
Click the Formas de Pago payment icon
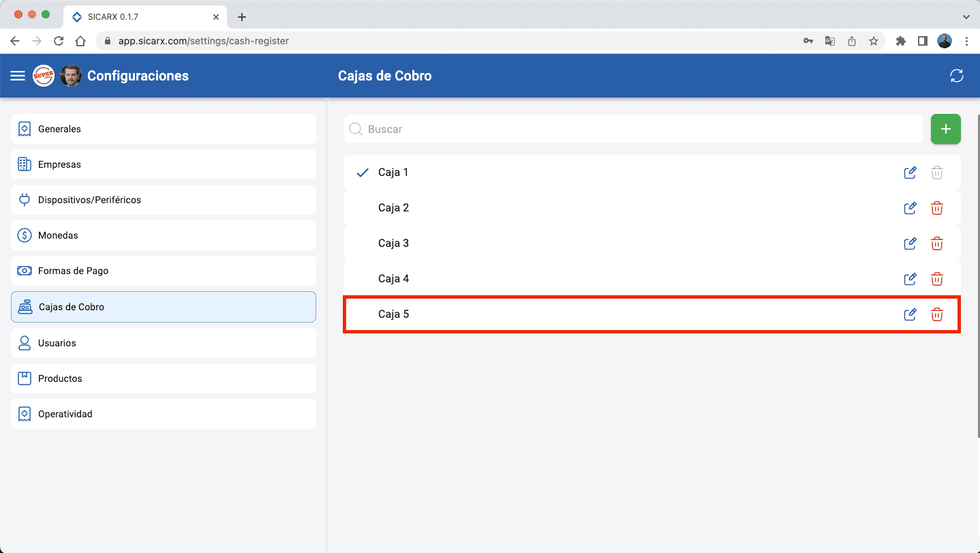pos(25,271)
